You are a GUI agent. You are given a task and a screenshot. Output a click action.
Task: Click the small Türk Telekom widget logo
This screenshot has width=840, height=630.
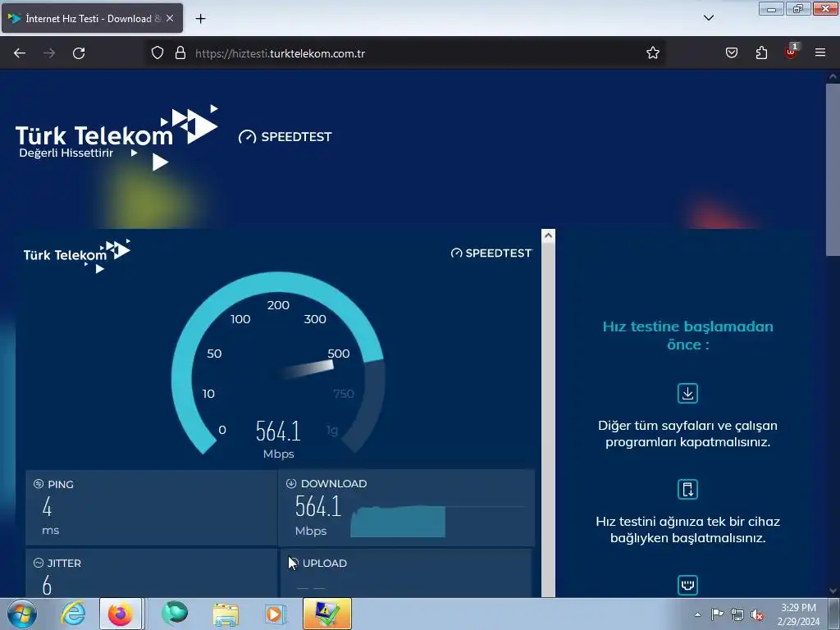tap(76, 256)
